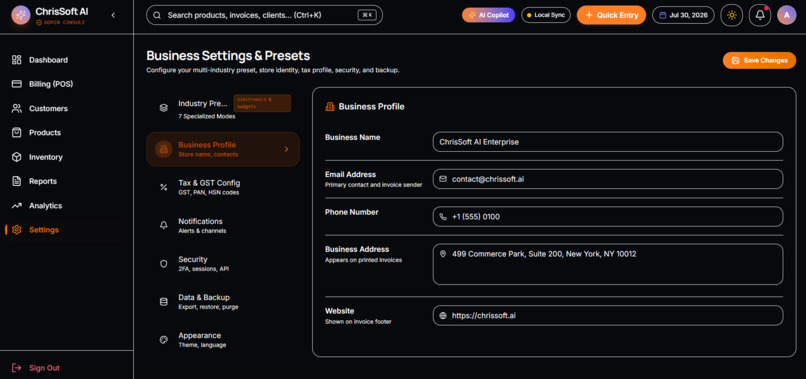
Task: Click the globe icon in website field
Action: [443, 315]
